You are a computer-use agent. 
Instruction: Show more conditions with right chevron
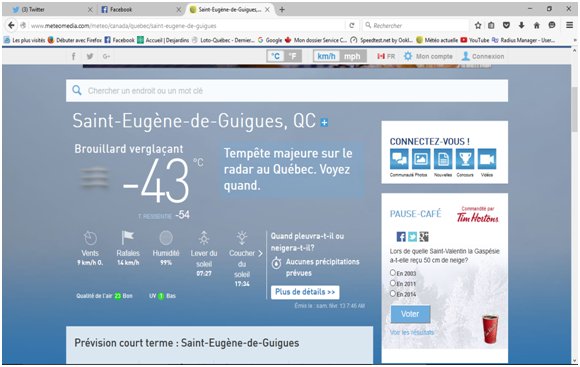point(260,253)
